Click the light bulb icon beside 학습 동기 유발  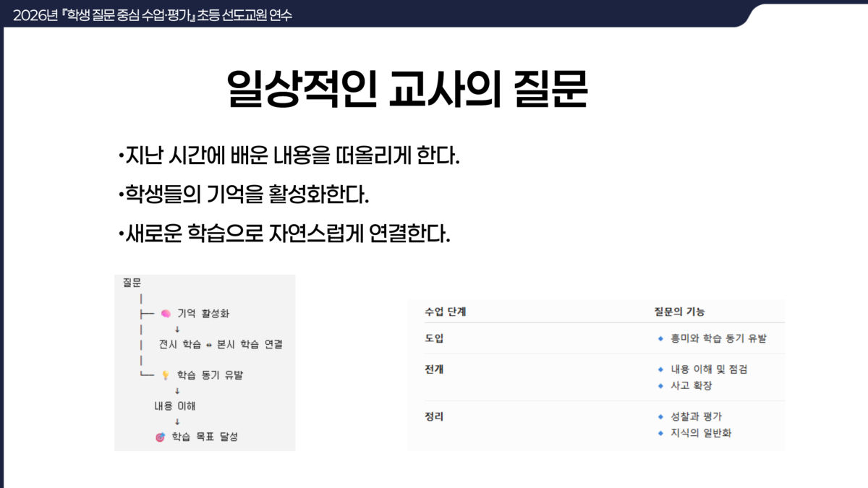(165, 375)
